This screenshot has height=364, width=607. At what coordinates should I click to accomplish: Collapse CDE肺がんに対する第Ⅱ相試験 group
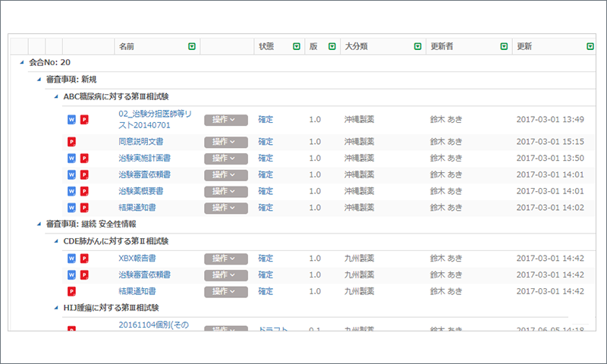tap(56, 241)
